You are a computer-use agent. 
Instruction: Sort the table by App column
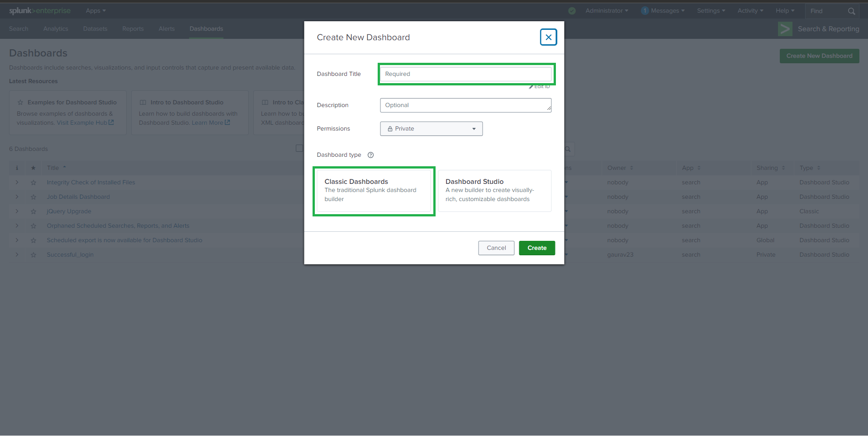pos(691,168)
